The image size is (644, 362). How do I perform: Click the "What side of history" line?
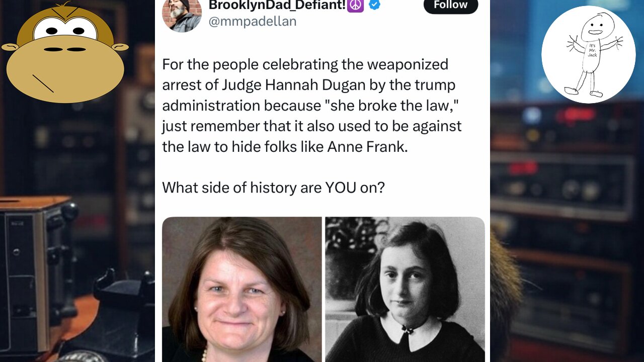273,188
